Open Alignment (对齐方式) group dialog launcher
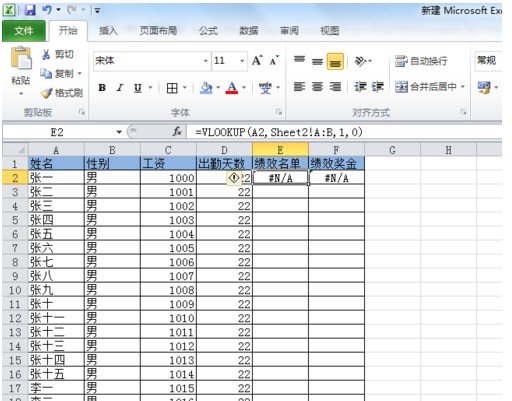The width and height of the screenshot is (512, 401). 464,112
